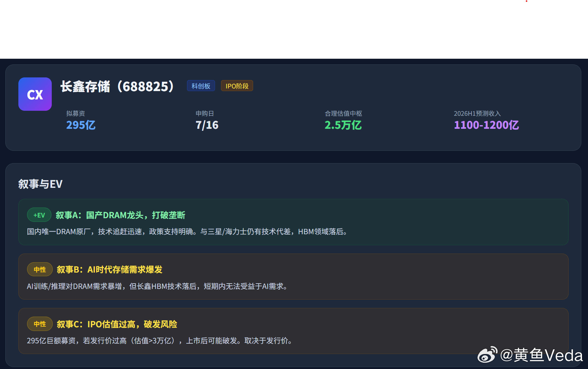Click the 295亿 fundraising value
Screen dimensions: 588x369
(81, 125)
